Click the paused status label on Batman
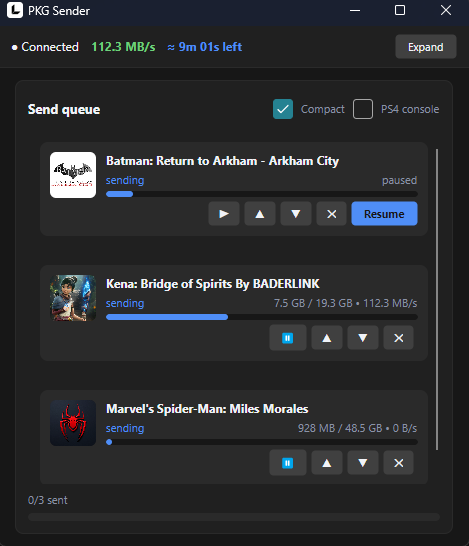 pyautogui.click(x=399, y=180)
